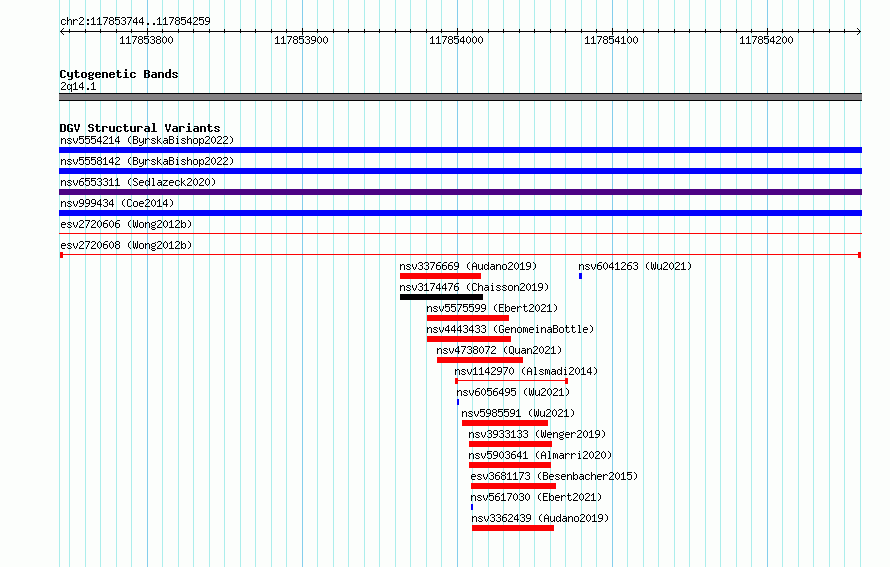Open variant esv2720608 (Wong2012b) label
890x567 pixels.
126,245
